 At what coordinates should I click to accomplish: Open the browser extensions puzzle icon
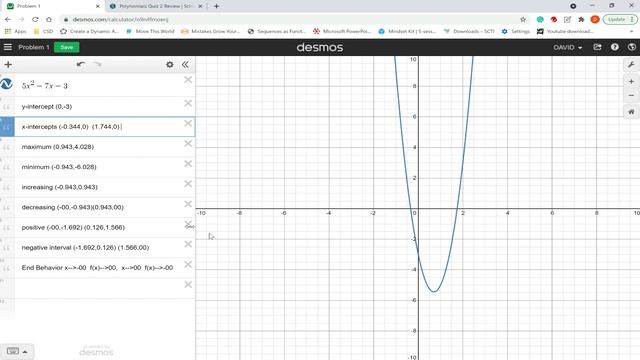tap(581, 19)
